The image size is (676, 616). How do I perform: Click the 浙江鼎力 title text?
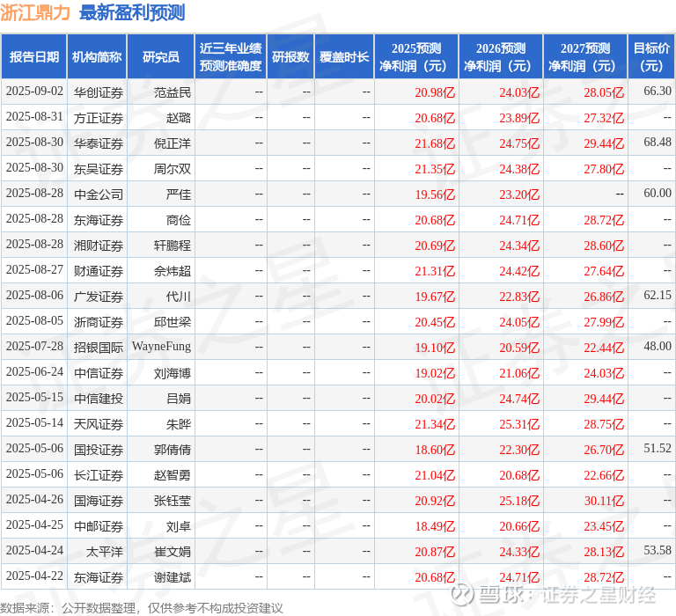click(35, 12)
